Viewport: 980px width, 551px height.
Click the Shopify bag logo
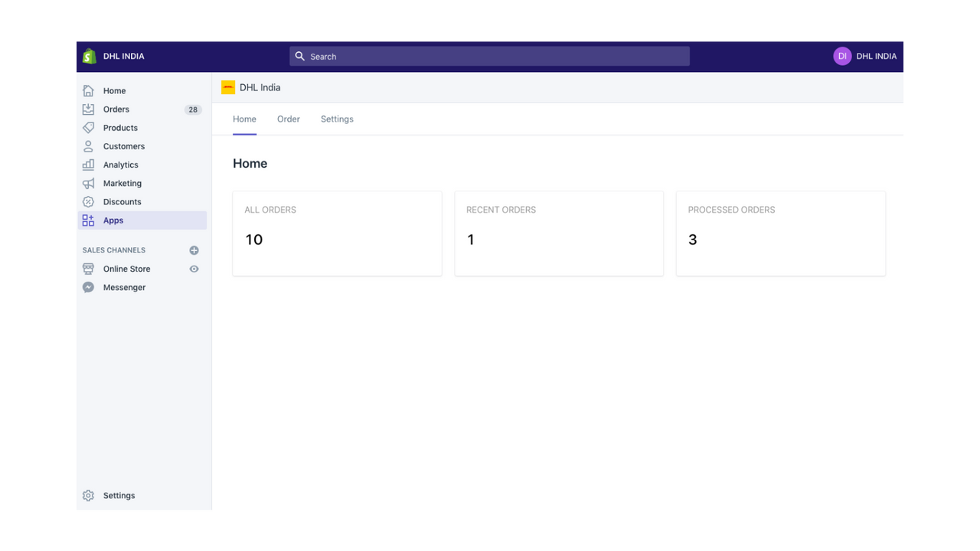89,56
